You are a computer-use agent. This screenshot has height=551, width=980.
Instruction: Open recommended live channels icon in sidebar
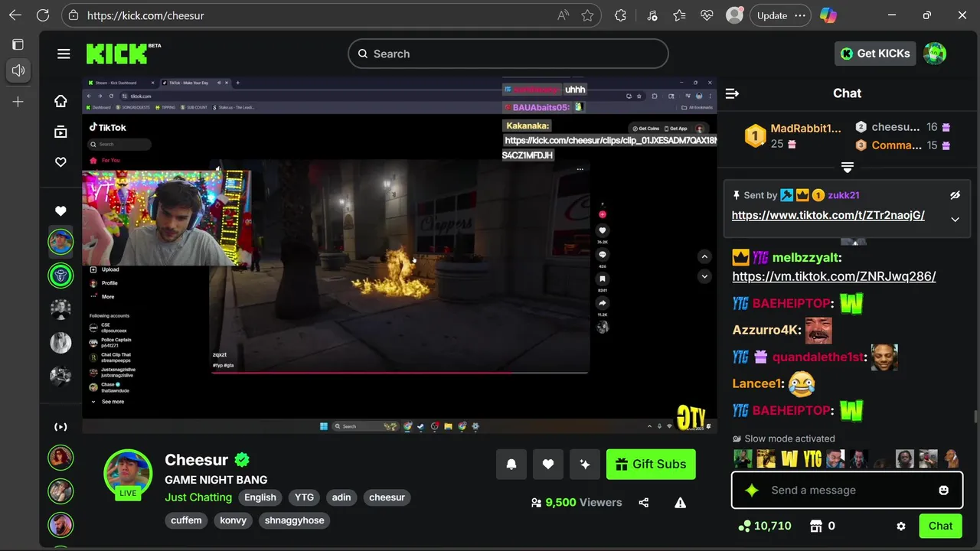60,427
